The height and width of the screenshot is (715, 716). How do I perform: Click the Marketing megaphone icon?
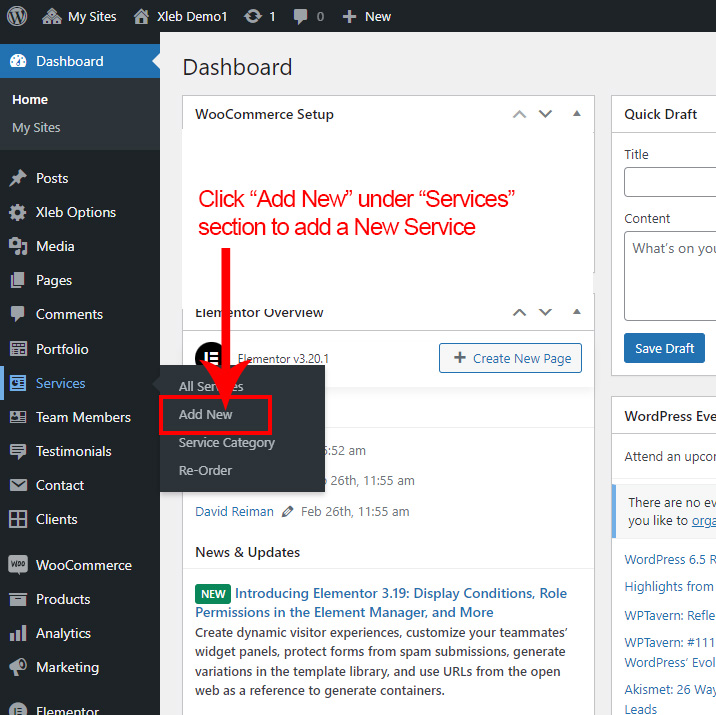coord(18,667)
